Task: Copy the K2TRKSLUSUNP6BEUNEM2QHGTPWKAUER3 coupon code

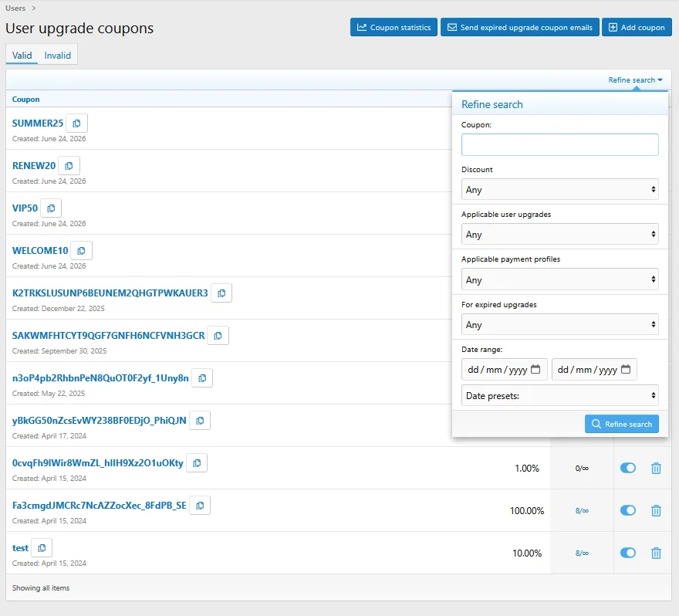Action: [221, 293]
